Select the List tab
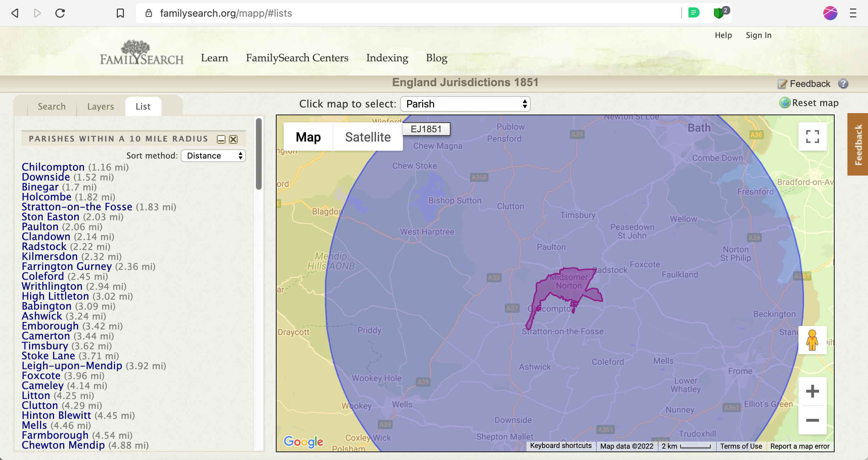The width and height of the screenshot is (868, 460). [143, 106]
